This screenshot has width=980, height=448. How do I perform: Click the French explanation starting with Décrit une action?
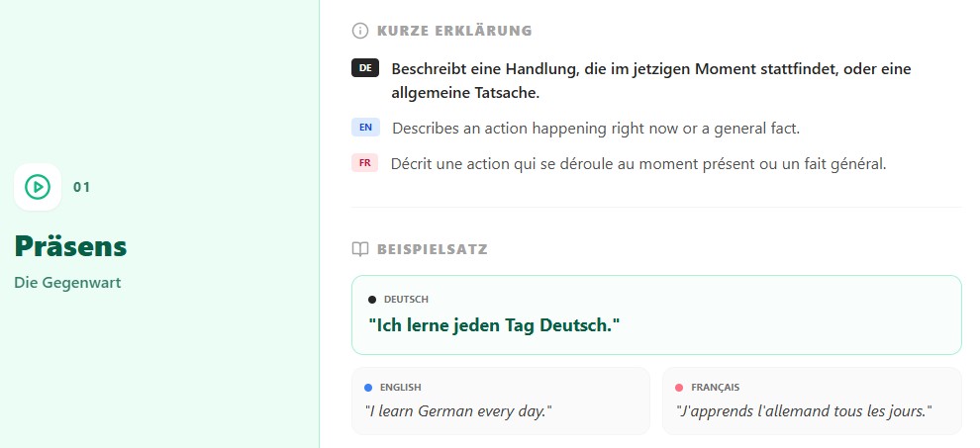tap(637, 164)
